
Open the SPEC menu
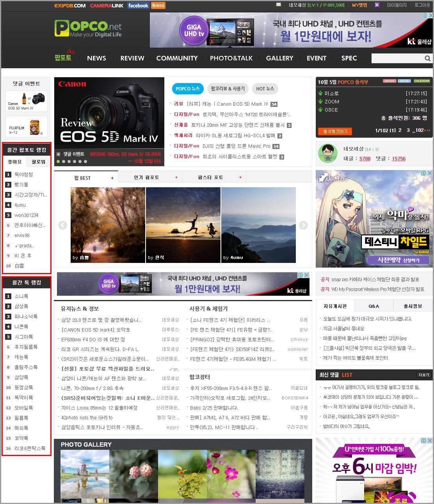pyautogui.click(x=349, y=58)
